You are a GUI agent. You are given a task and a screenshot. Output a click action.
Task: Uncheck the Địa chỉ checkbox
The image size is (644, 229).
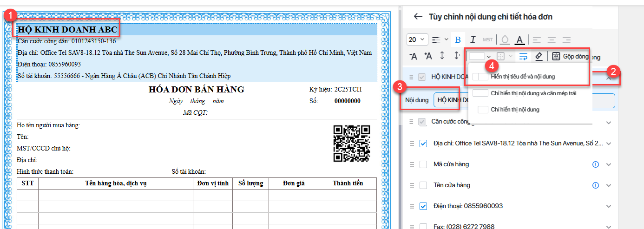tap(423, 144)
